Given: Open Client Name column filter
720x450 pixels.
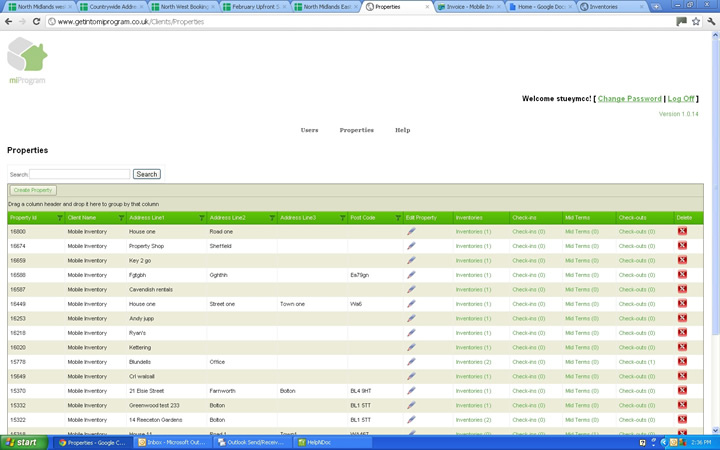Looking at the screenshot, I should 121,218.
